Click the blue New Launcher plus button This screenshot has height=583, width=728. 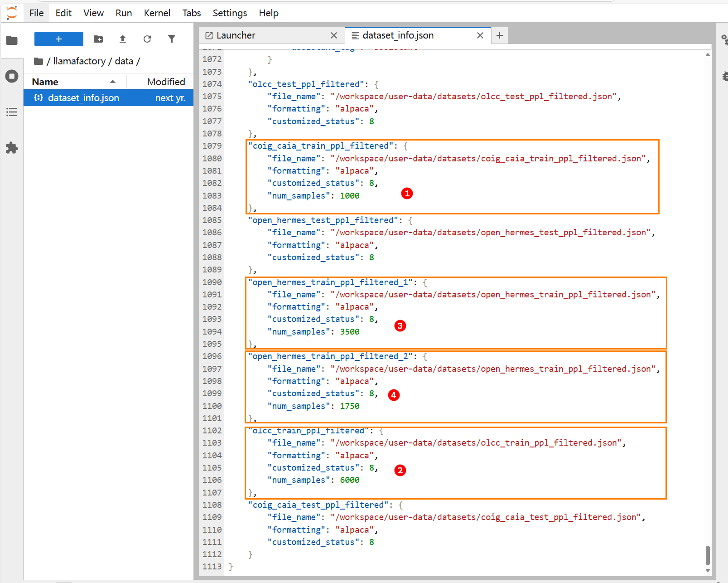(x=59, y=39)
